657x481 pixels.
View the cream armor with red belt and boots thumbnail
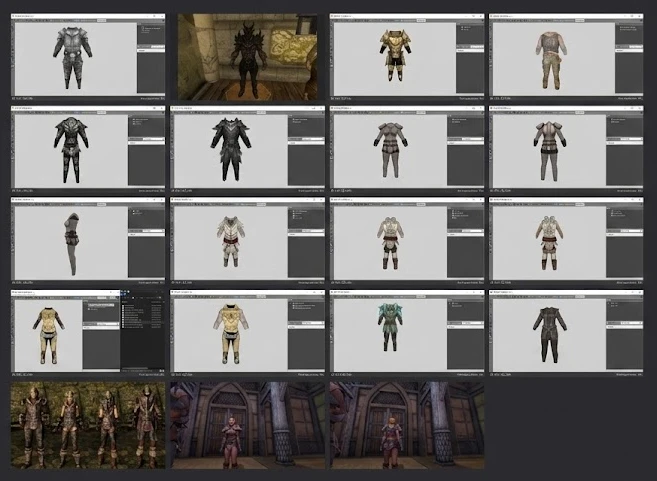pyautogui.click(x=566, y=241)
